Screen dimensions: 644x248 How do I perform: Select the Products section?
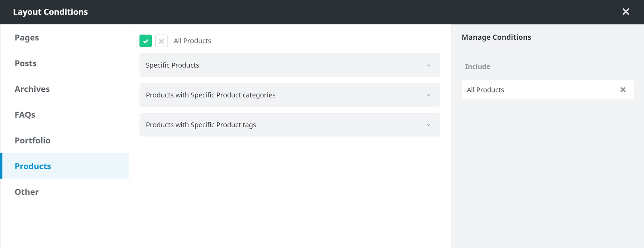tap(65, 166)
